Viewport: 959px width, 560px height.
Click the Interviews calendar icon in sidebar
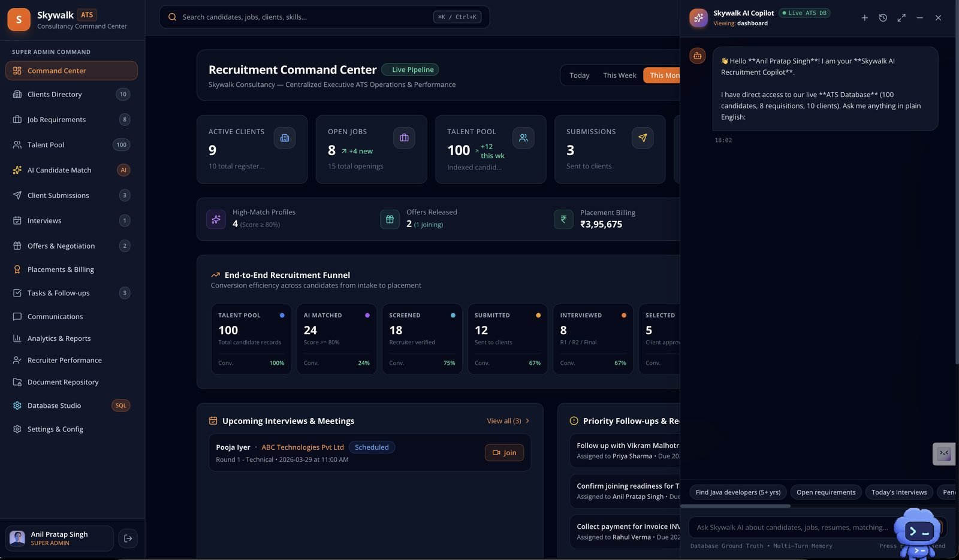17,220
